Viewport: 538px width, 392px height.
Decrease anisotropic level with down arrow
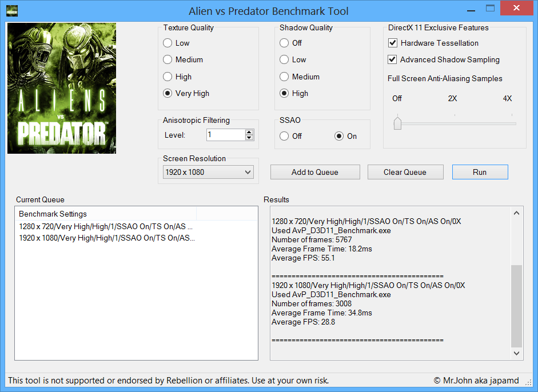tap(249, 138)
